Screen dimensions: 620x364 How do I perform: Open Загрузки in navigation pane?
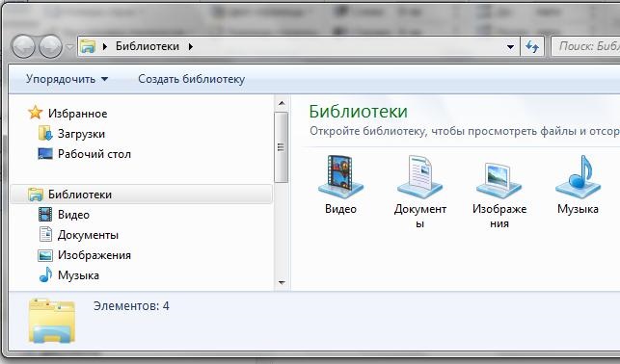[81, 134]
